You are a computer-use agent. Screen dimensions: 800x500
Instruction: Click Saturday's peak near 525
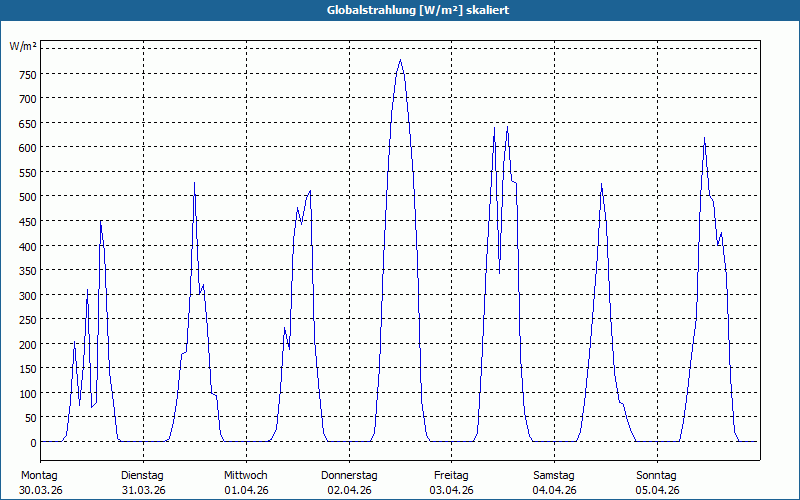(x=602, y=184)
